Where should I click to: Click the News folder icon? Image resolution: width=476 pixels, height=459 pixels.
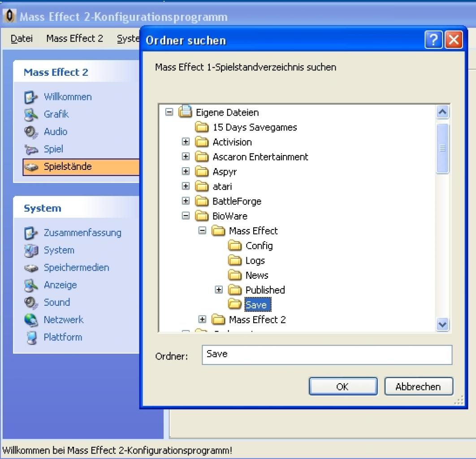[235, 275]
